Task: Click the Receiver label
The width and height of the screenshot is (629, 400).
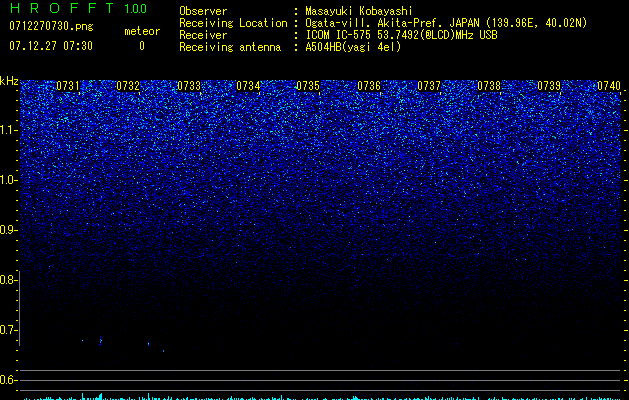Action: coord(203,35)
